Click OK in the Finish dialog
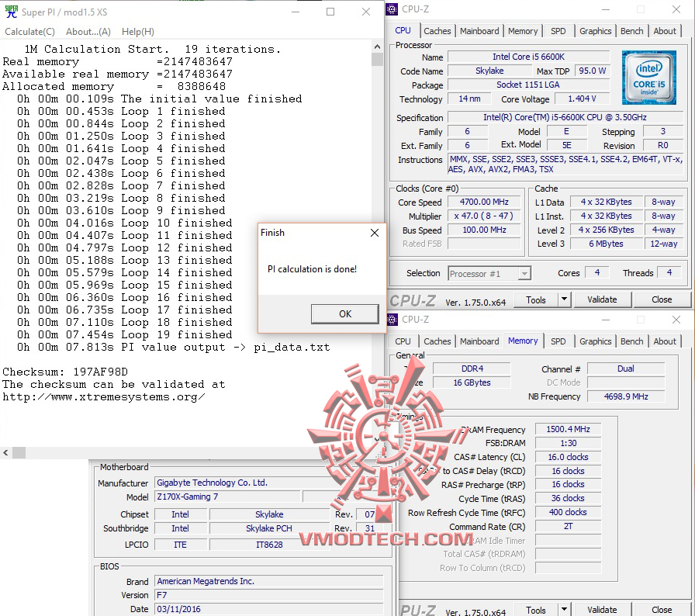The height and width of the screenshot is (616, 695). tap(345, 313)
